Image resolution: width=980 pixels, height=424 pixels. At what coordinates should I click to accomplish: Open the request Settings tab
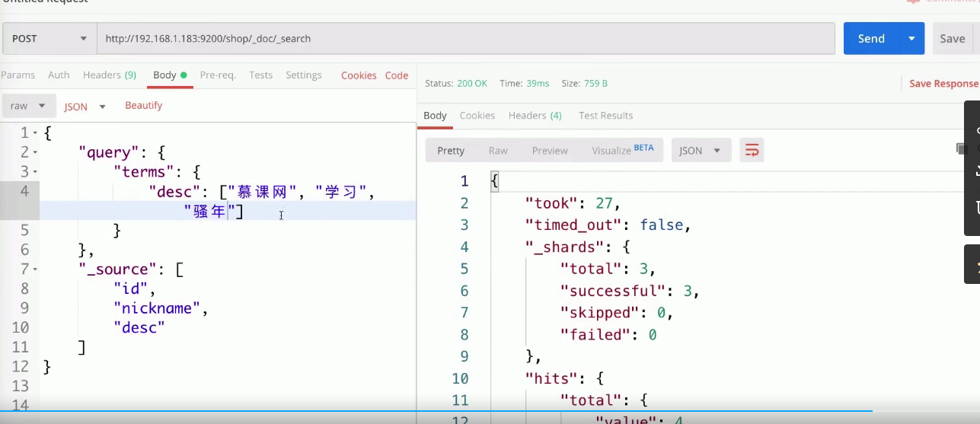click(304, 75)
